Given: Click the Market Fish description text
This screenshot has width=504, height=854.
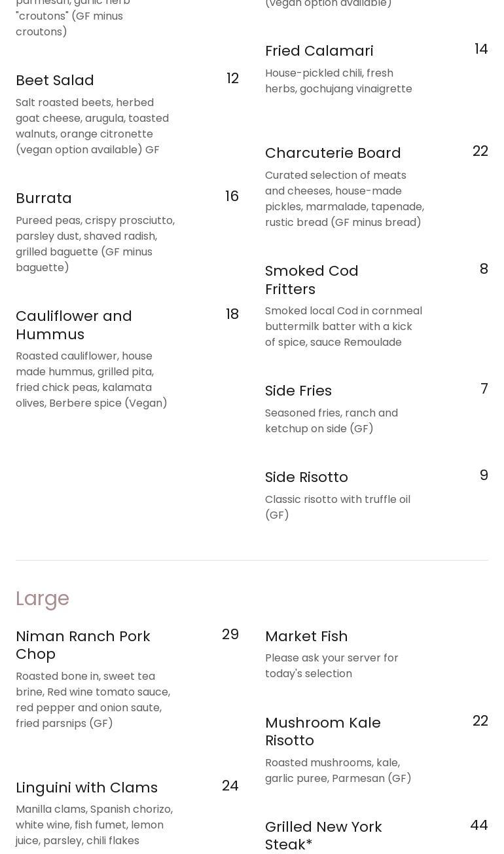Looking at the screenshot, I should tap(331, 665).
